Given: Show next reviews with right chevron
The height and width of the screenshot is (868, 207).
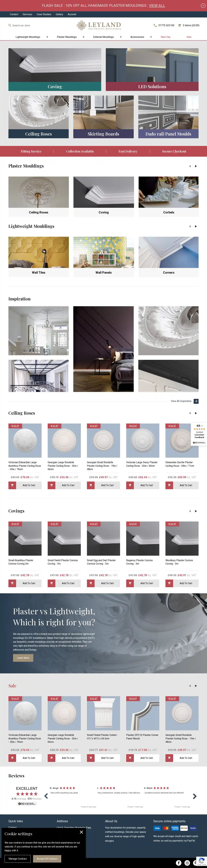Looking at the screenshot, I should (195, 796).
